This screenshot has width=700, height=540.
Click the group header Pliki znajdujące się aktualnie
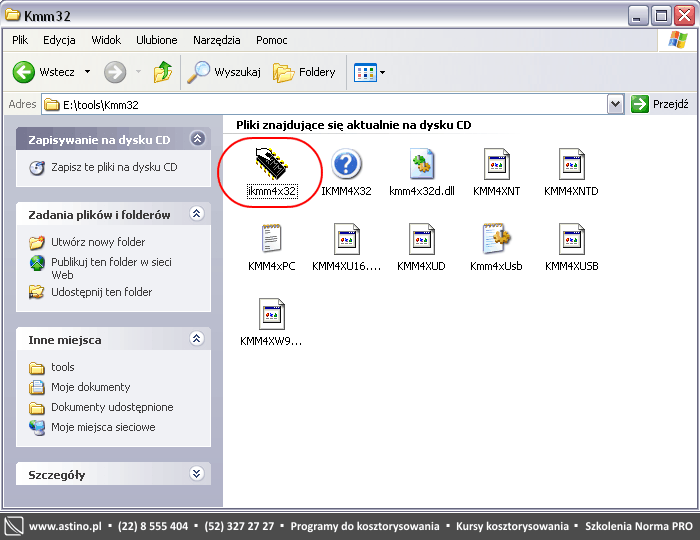click(x=354, y=125)
